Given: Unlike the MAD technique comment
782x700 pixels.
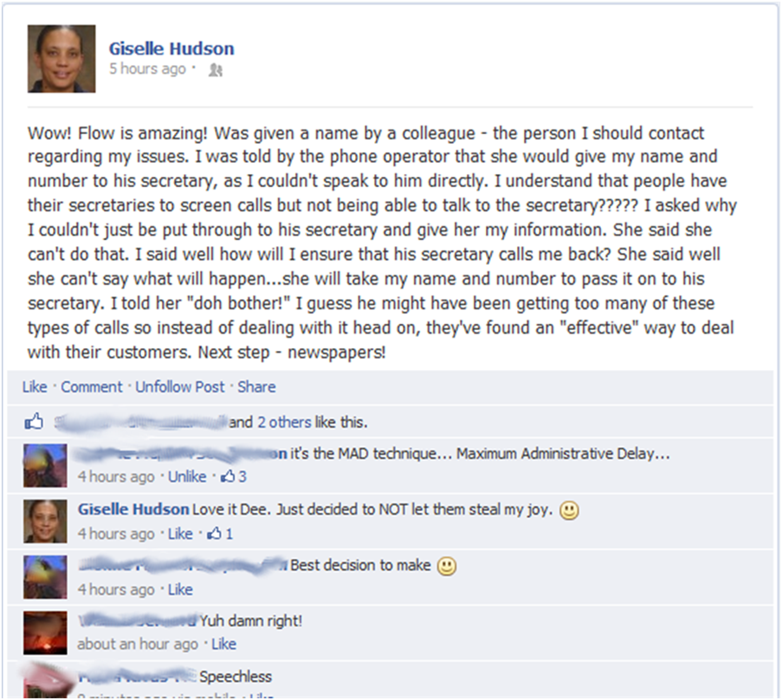Looking at the screenshot, I should tap(187, 476).
